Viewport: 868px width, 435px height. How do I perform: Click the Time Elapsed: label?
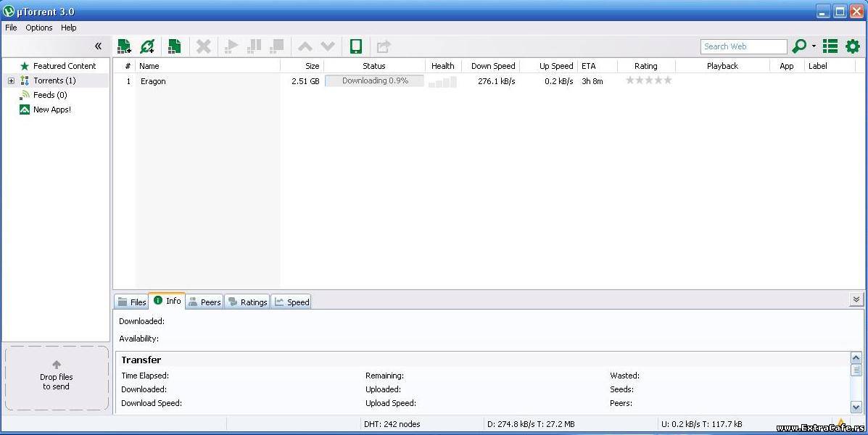[145, 376]
